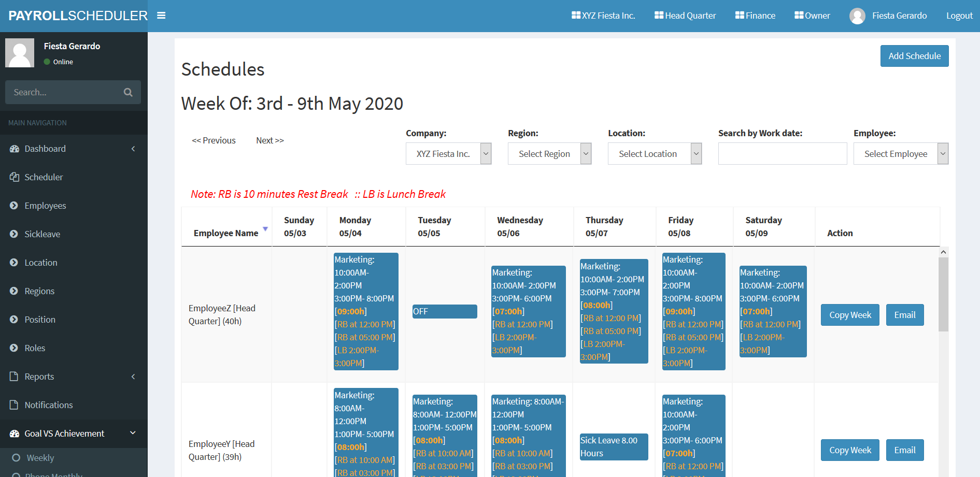Image resolution: width=980 pixels, height=477 pixels.
Task: Click Email button for EmployeeZ
Action: tap(905, 315)
